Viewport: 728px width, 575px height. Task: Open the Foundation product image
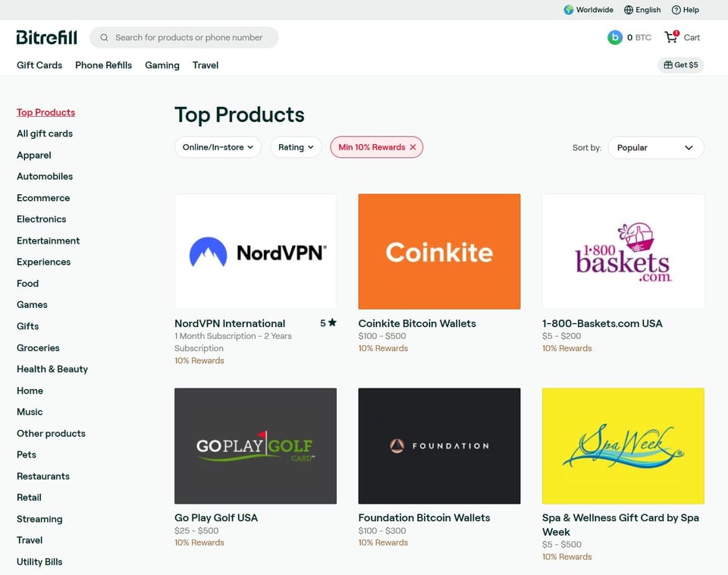(439, 446)
